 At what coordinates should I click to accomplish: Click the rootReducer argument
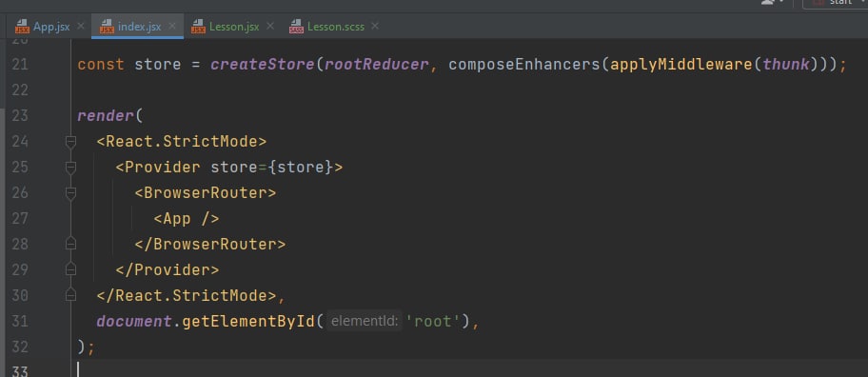377,65
